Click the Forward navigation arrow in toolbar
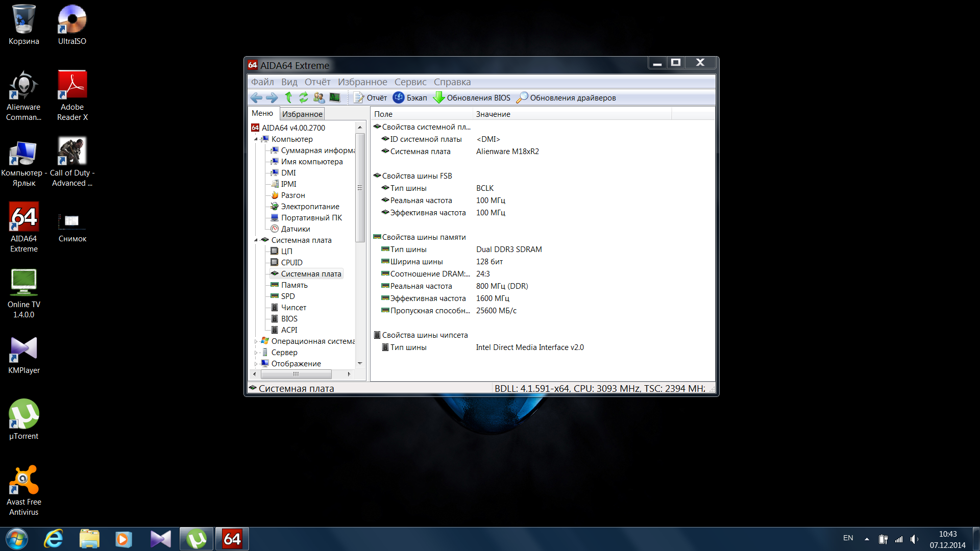Image resolution: width=980 pixels, height=551 pixels. click(x=272, y=97)
